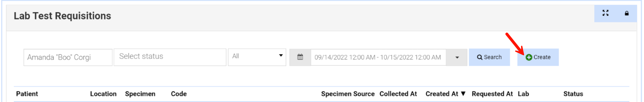The width and height of the screenshot is (644, 102).
Task: Click the Search button
Action: tap(489, 57)
